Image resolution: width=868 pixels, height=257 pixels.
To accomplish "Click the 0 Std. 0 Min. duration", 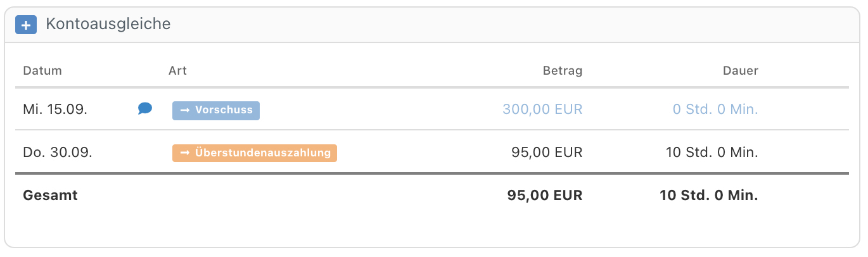I will (x=715, y=109).
